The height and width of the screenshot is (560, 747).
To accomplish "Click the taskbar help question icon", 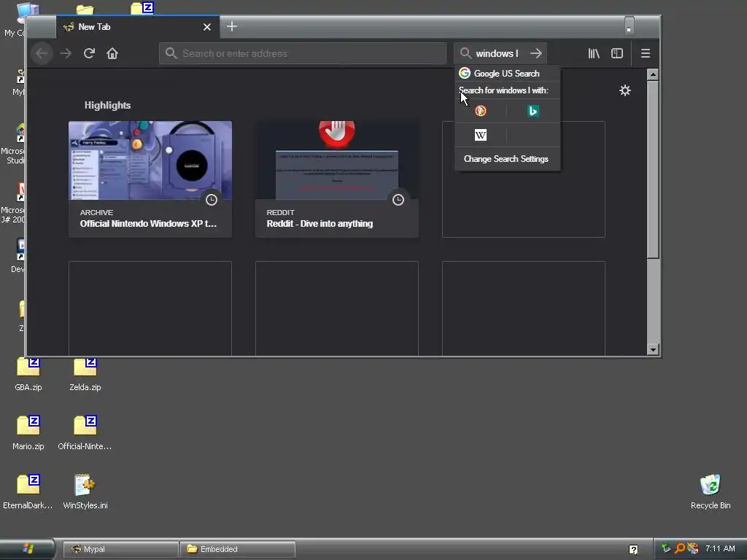I will pos(634,550).
